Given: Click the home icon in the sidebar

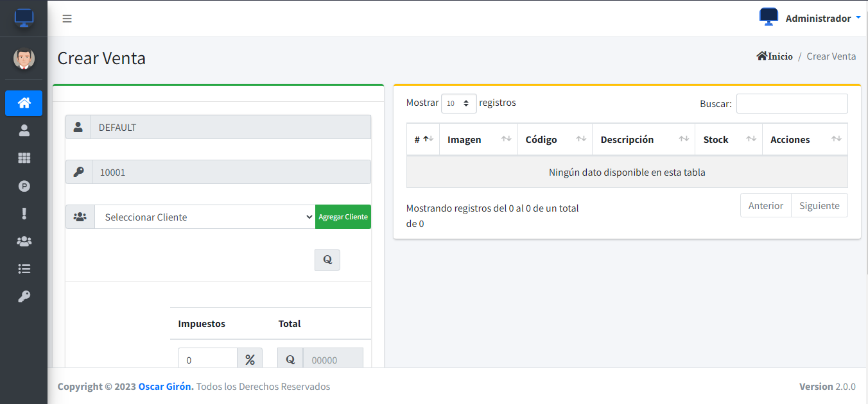Looking at the screenshot, I should [24, 103].
